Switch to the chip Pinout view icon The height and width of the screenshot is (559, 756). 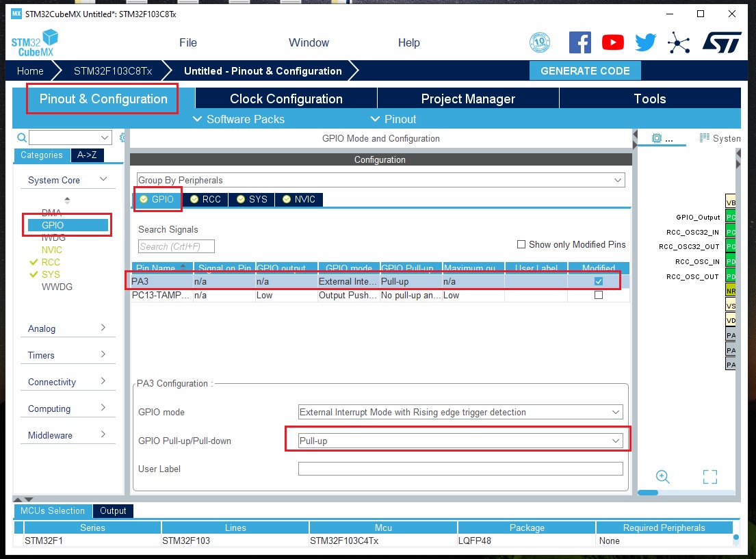tap(662, 138)
